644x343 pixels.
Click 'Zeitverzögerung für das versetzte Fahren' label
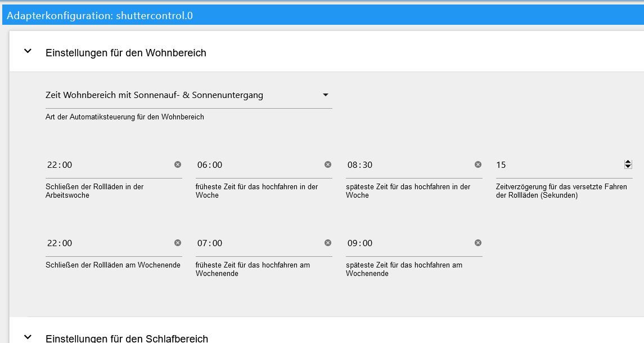click(x=561, y=191)
